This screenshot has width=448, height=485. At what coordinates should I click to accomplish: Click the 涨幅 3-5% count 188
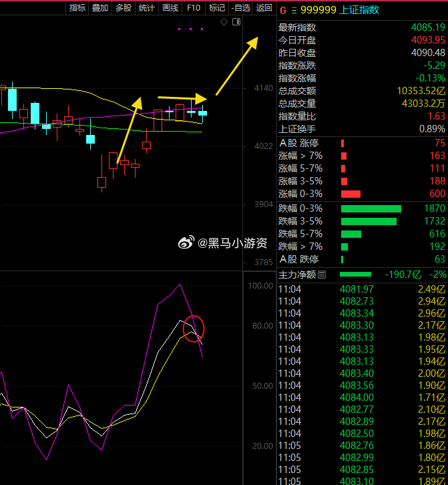pos(437,181)
